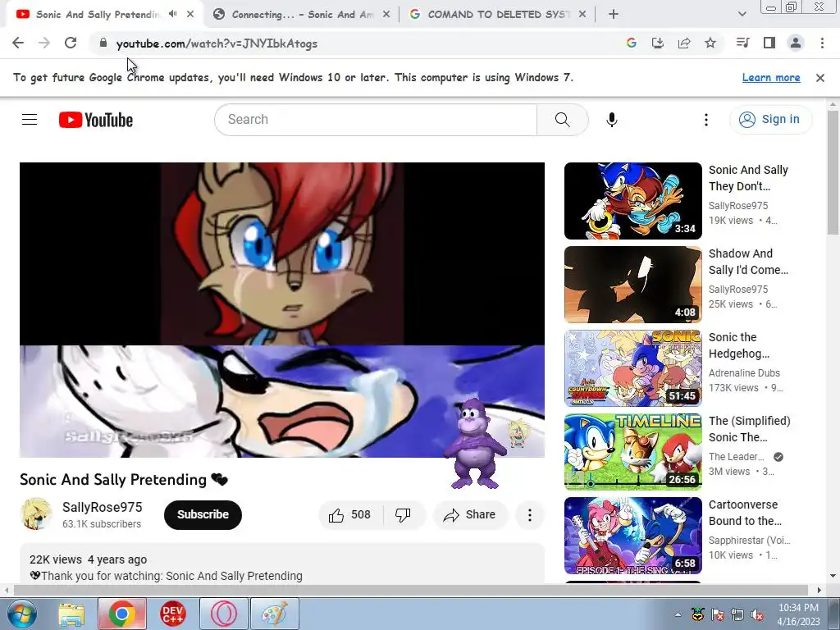Open SallyRose975 channel name link
Viewport: 840px width, 630px height.
point(103,507)
